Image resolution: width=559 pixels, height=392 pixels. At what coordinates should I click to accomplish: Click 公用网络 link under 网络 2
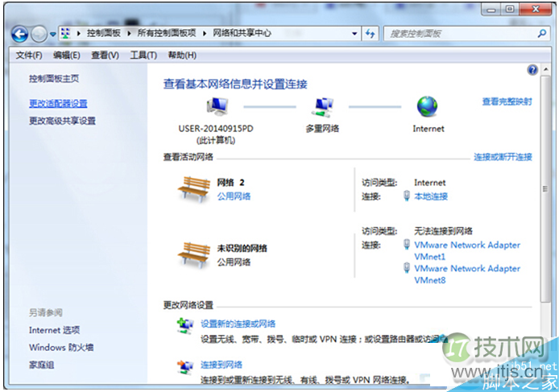point(234,196)
